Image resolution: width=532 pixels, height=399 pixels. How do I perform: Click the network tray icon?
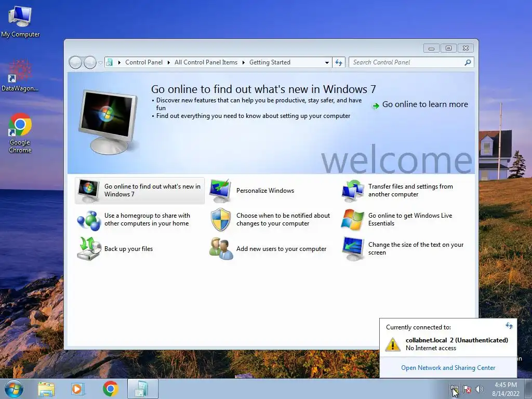pos(454,389)
